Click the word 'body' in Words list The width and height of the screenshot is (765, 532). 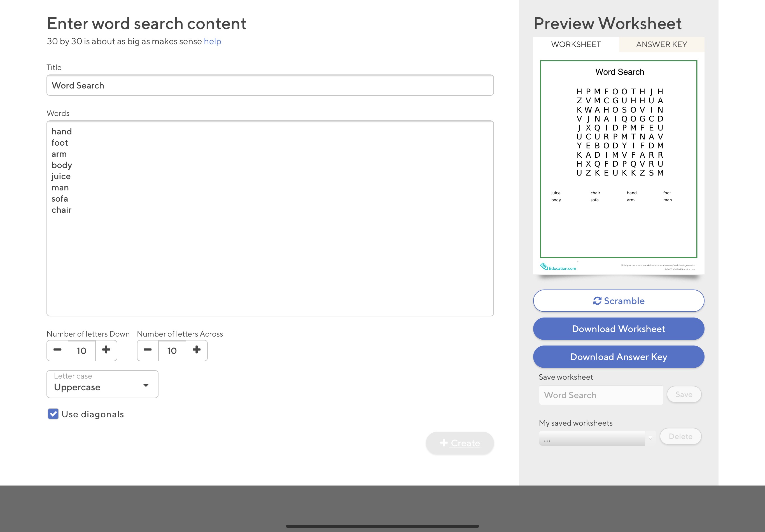point(62,165)
